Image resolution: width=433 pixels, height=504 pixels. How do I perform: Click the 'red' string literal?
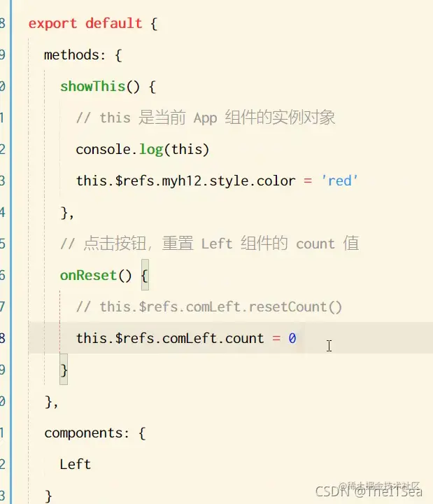(339, 181)
